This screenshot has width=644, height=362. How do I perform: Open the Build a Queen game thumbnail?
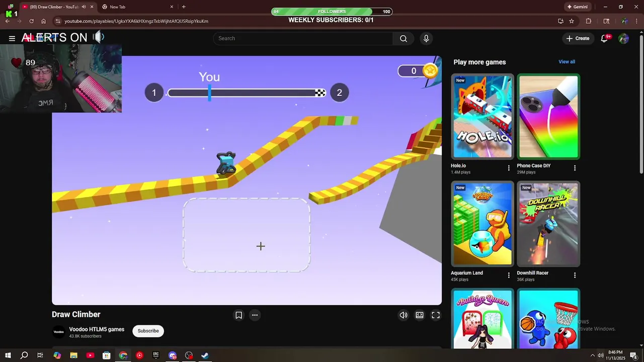coord(482,319)
